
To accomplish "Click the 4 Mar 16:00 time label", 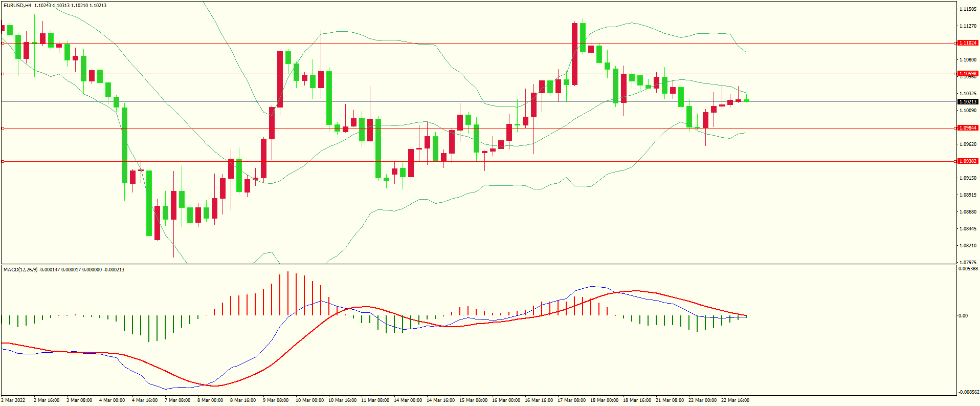I will tap(145, 400).
